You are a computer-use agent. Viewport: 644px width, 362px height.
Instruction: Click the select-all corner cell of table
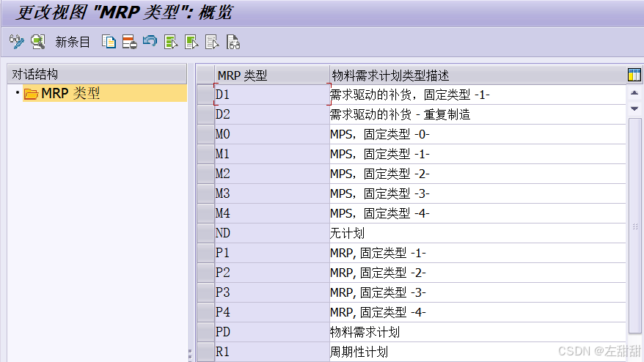[205, 75]
